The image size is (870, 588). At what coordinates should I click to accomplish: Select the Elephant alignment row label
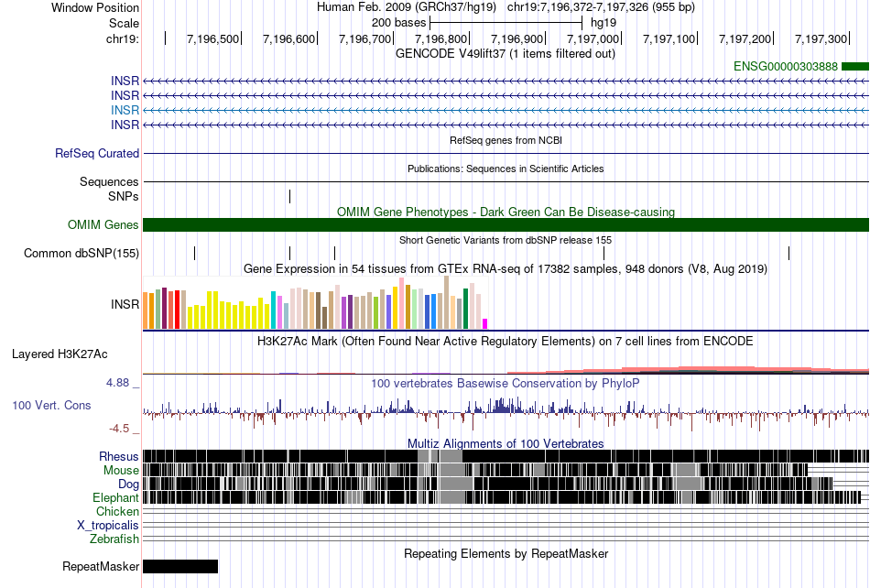point(116,498)
